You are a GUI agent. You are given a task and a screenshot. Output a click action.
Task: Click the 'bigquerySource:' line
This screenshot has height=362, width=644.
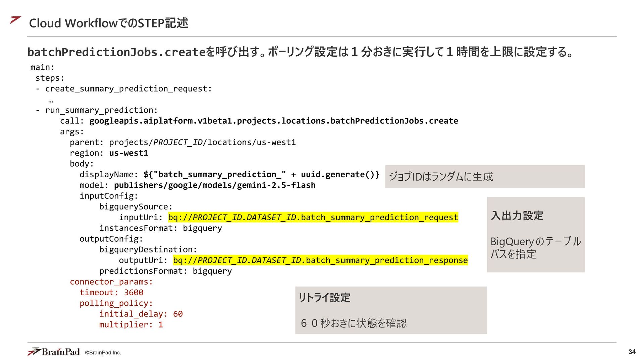tap(136, 207)
